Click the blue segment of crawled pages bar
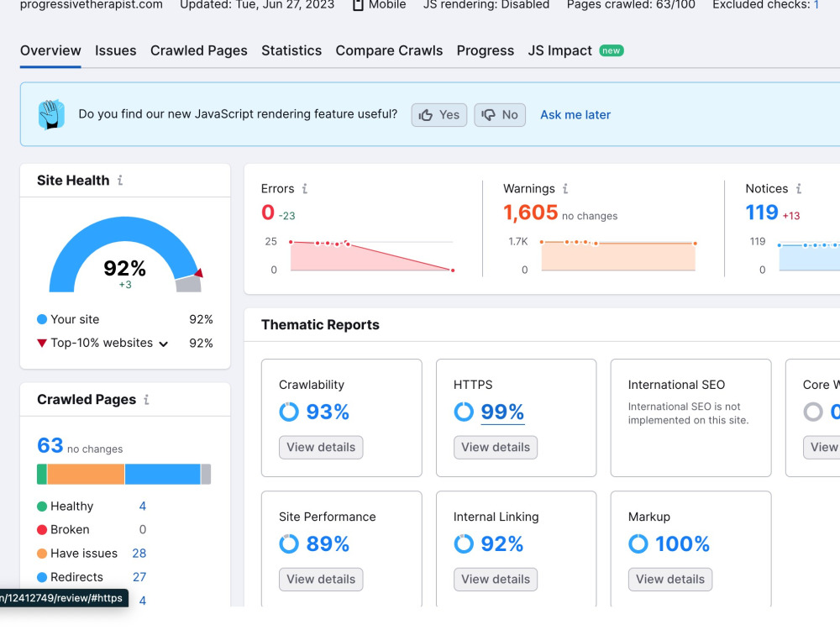The width and height of the screenshot is (840, 630). [x=163, y=475]
